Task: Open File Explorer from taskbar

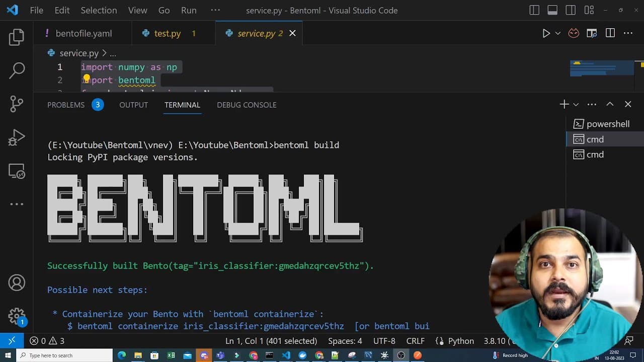Action: tap(138, 355)
